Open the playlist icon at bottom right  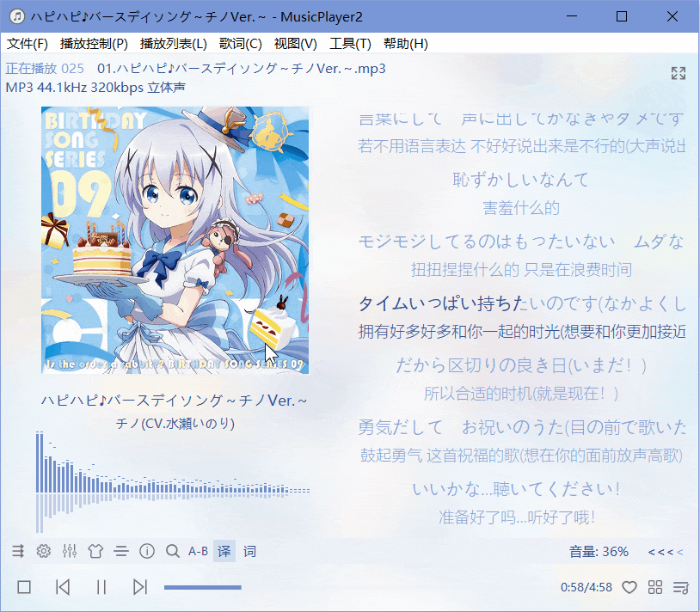point(682,587)
